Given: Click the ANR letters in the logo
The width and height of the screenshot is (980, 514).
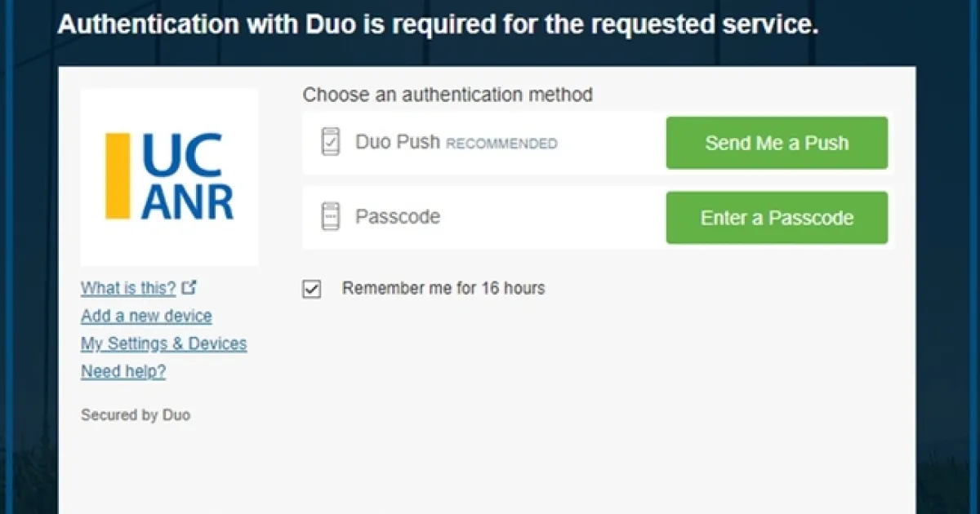Looking at the screenshot, I should [187, 201].
